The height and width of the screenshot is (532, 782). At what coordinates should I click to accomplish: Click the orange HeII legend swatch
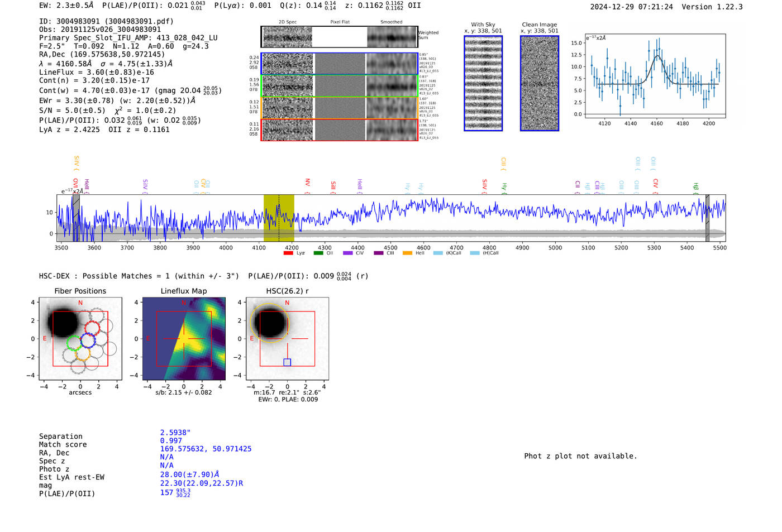(x=407, y=253)
